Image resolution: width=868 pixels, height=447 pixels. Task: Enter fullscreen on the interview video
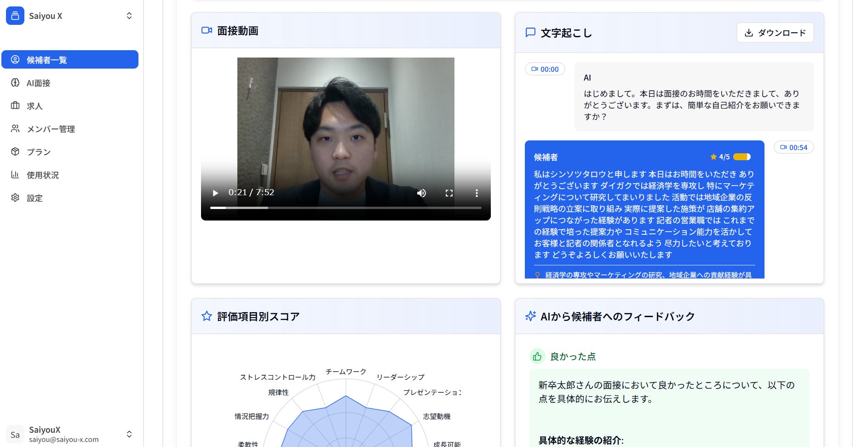coord(449,193)
